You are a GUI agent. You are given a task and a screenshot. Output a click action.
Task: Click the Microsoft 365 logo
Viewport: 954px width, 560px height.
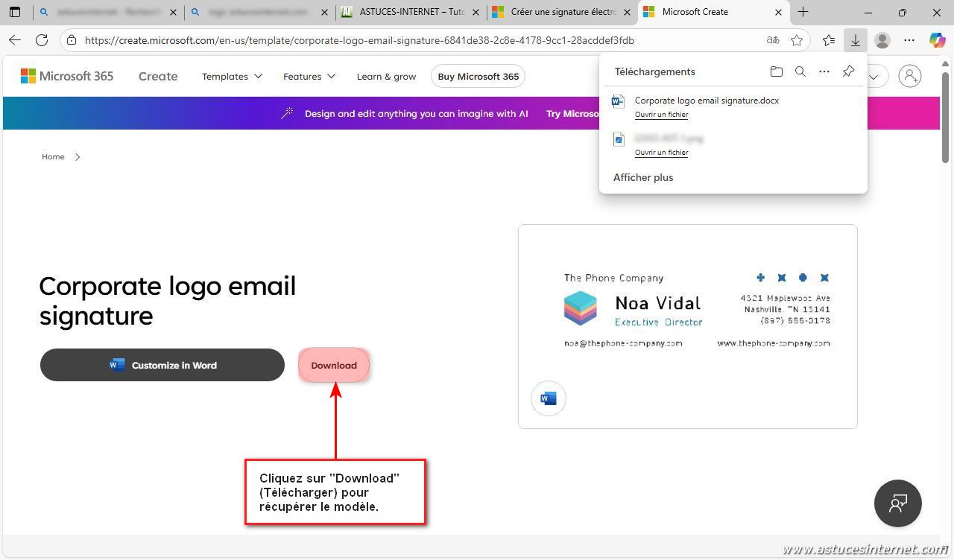(x=67, y=76)
